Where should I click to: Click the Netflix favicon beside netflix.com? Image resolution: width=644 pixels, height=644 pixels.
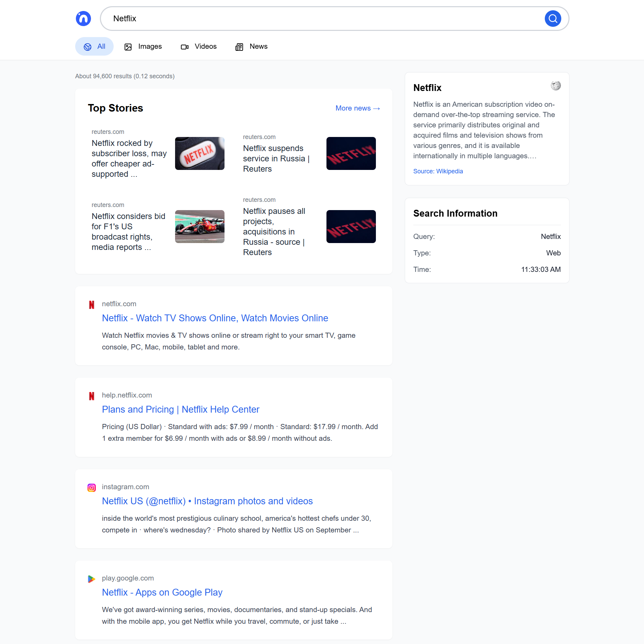92,305
